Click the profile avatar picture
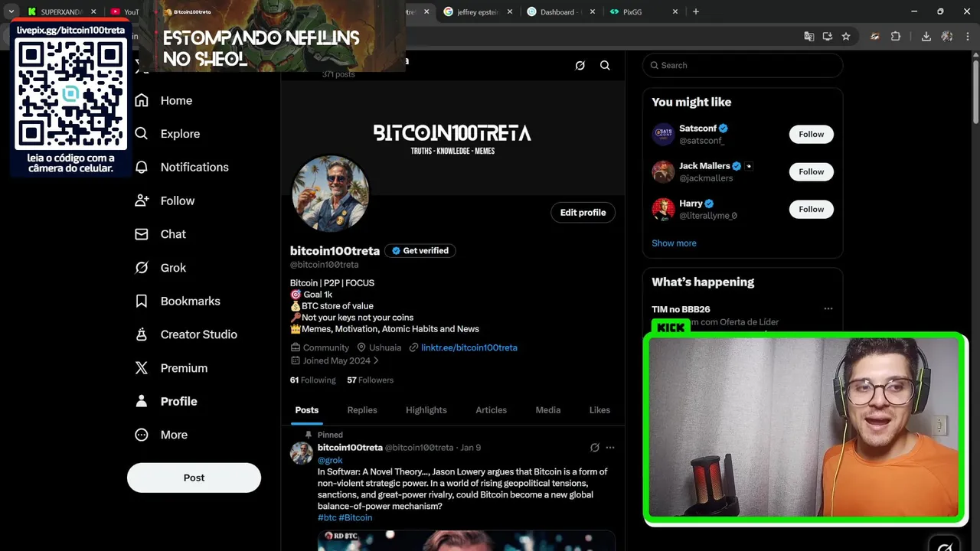This screenshot has width=980, height=551. pyautogui.click(x=330, y=194)
